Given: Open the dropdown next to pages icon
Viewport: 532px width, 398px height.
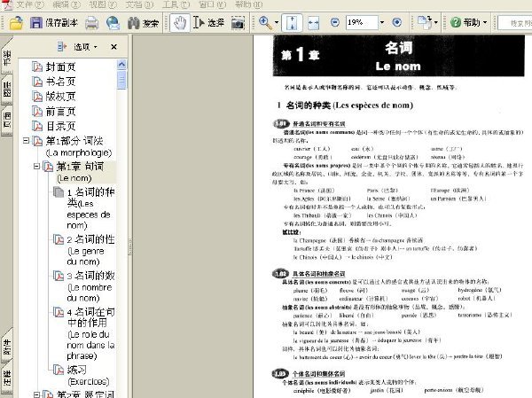Looking at the screenshot, I should 436,23.
